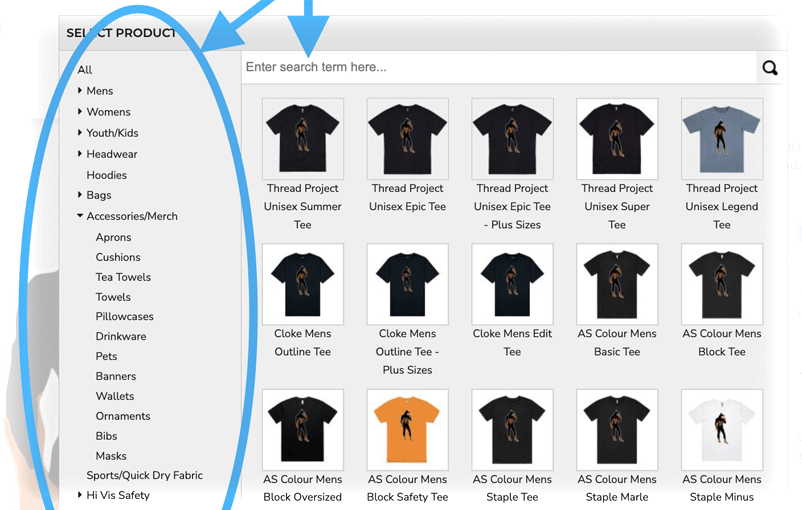Select Sports/Quick Dry Fabric category

(x=145, y=476)
